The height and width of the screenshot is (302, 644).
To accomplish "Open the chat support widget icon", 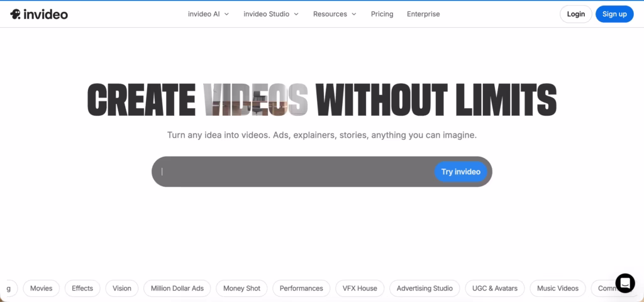I will (625, 283).
